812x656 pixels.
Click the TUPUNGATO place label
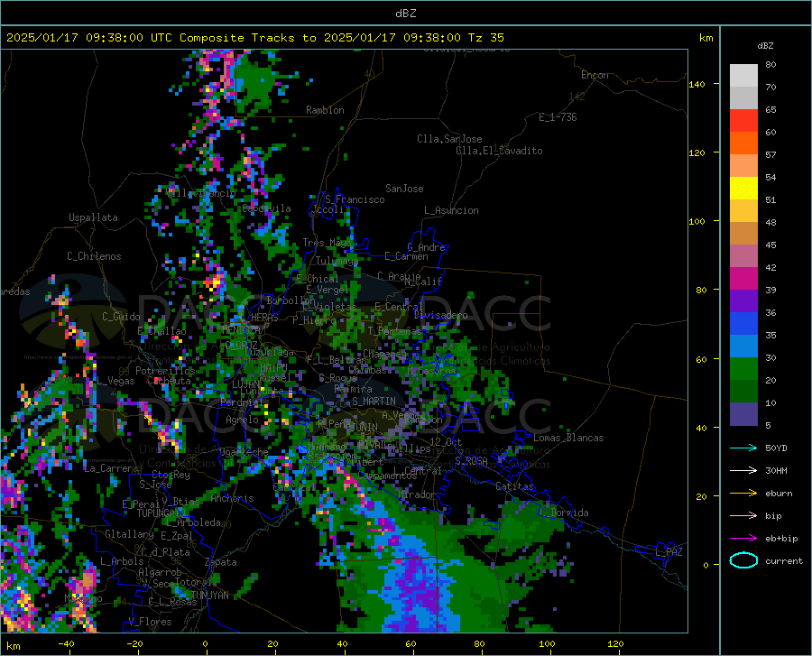click(161, 513)
